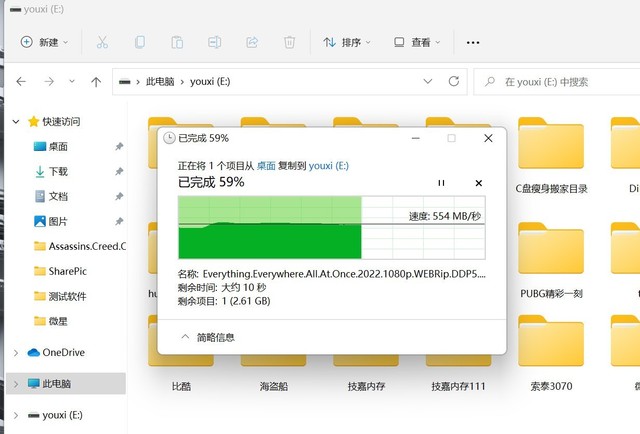640x434 pixels.
Task: Open 桌面 in the sidebar
Action: tap(58, 146)
